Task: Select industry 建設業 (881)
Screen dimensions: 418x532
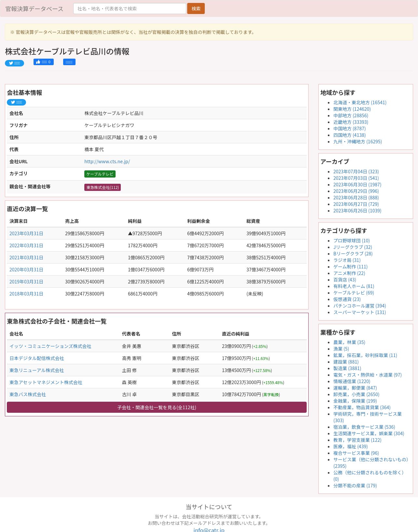Action: tap(346, 362)
